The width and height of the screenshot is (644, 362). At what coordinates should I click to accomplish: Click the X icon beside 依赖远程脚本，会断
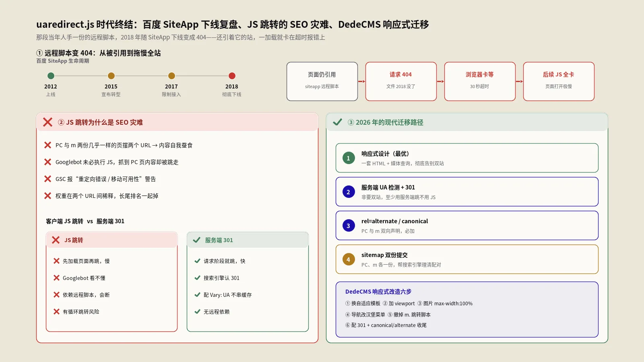click(56, 295)
